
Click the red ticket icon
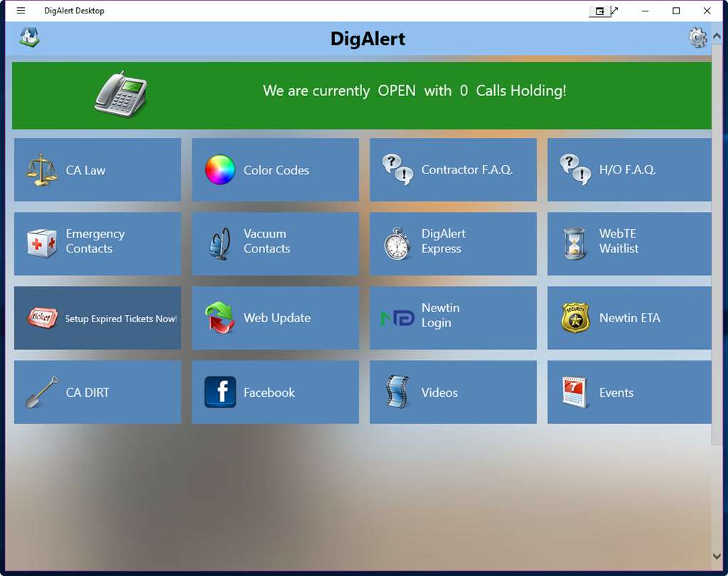click(x=42, y=318)
